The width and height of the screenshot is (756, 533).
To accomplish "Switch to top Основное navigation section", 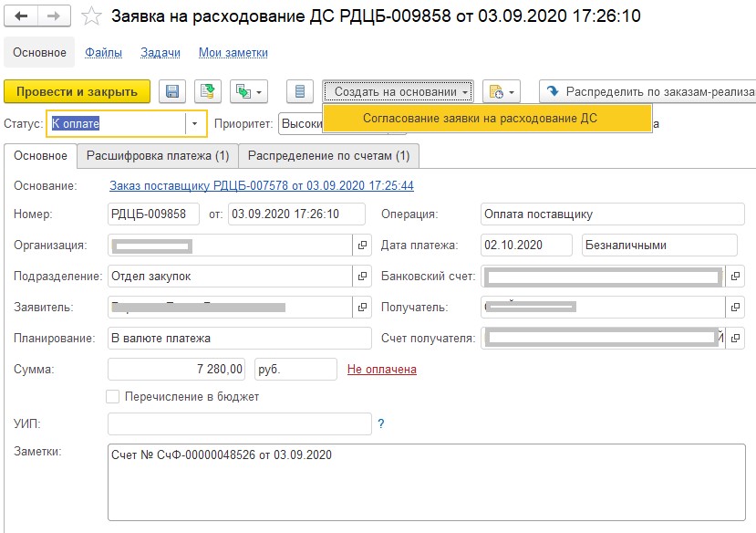I will (x=39, y=53).
